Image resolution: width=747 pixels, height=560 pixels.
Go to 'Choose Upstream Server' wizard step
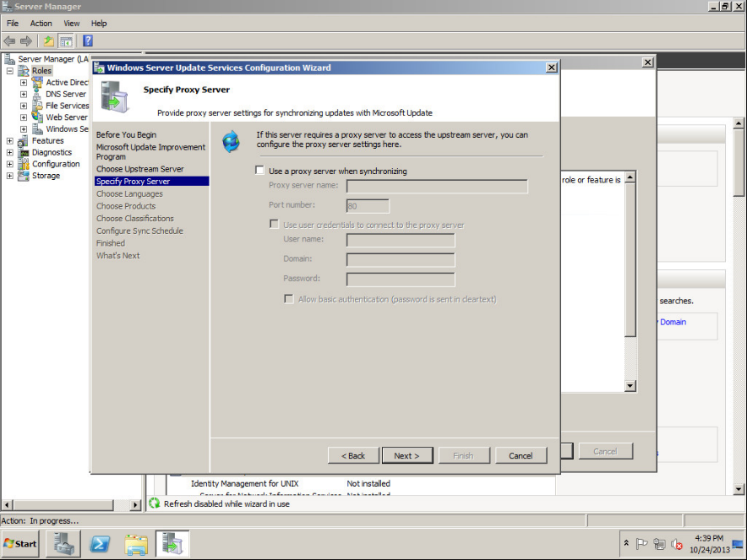(140, 169)
